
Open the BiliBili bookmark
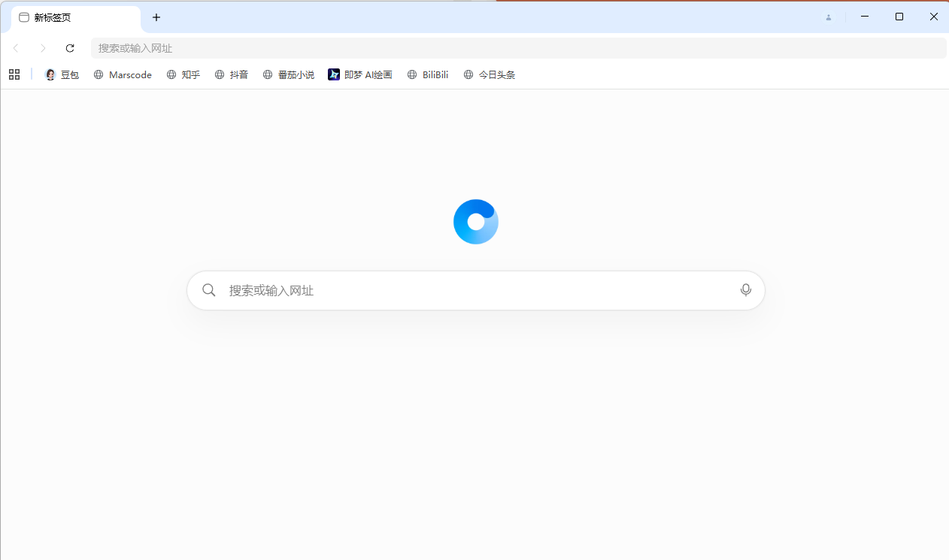point(428,74)
